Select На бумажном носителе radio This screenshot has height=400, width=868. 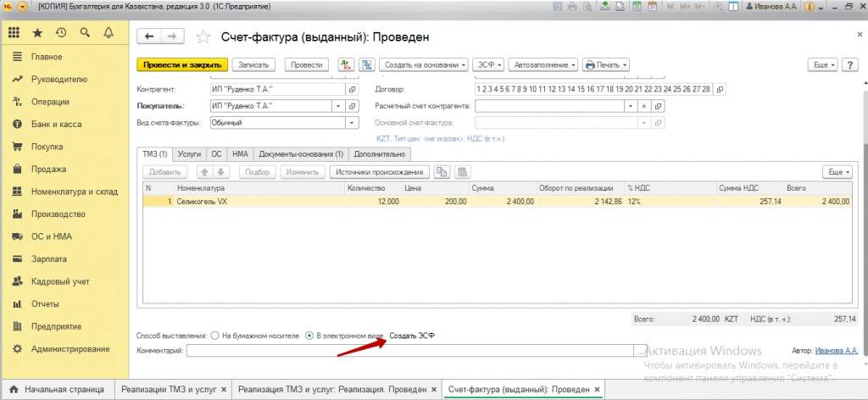pyautogui.click(x=216, y=336)
